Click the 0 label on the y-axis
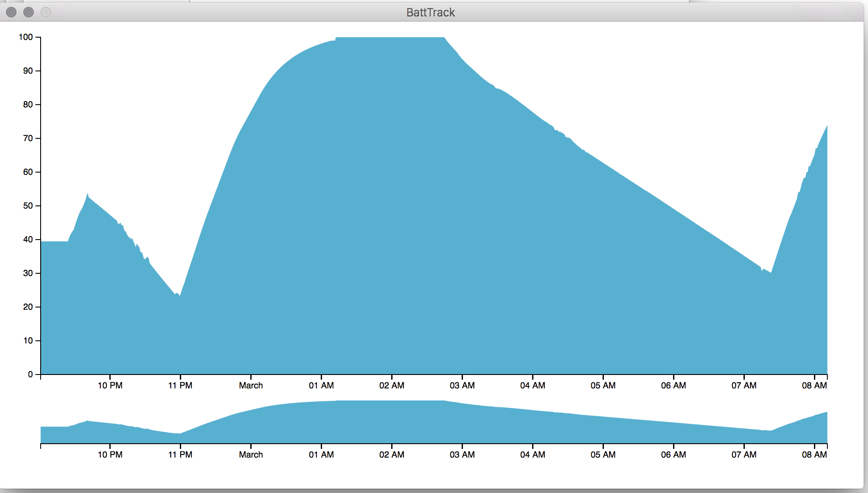 [30, 375]
